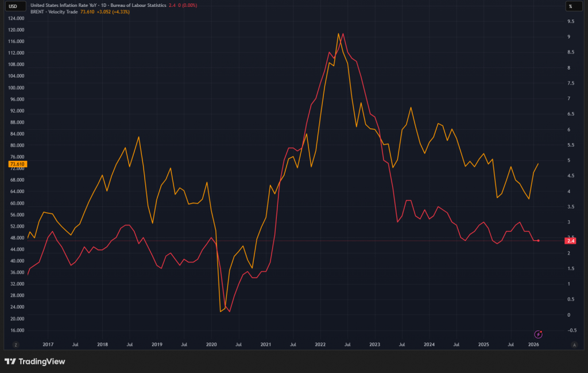Toggle the A auto-scale button at bottom-right

(x=574, y=344)
